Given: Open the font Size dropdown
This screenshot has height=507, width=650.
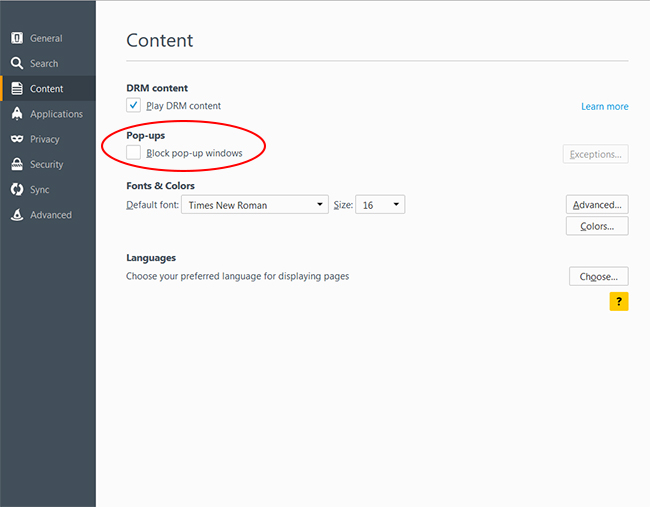Looking at the screenshot, I should click(x=380, y=204).
